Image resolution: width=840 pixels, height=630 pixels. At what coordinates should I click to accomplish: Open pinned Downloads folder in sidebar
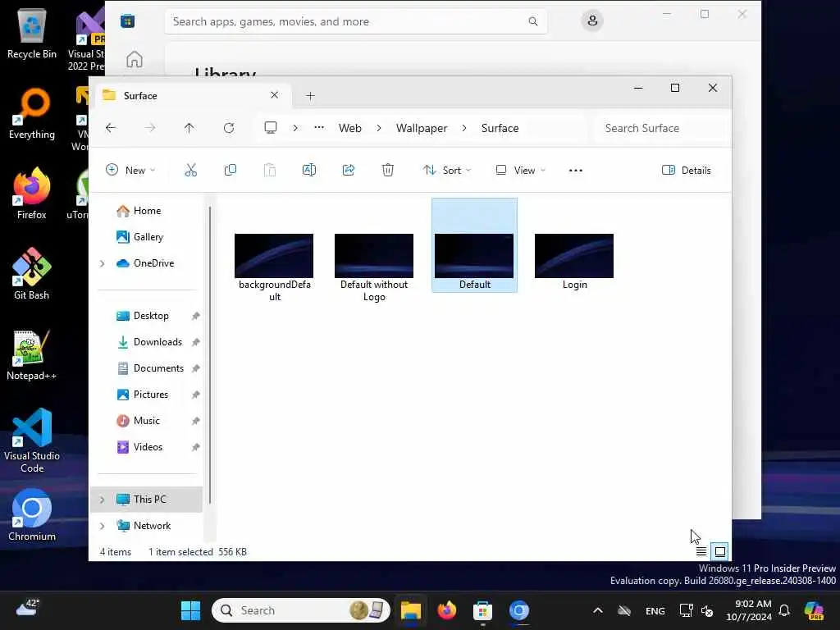tap(157, 342)
